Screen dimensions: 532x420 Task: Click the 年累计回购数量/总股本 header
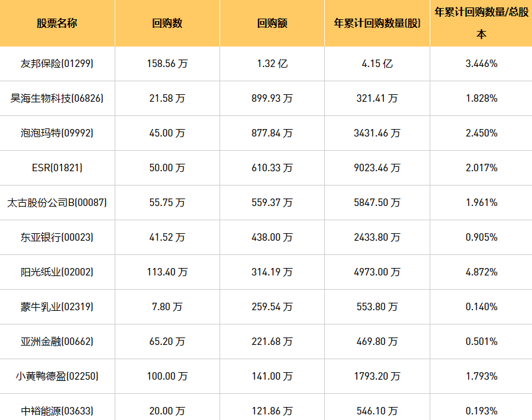click(481, 23)
